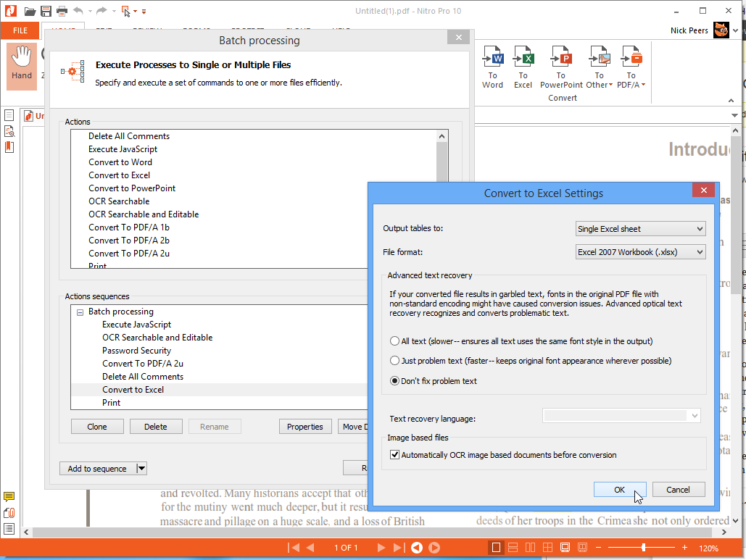Open File format dropdown
Viewport: 746px width, 560px height.
pyautogui.click(x=640, y=252)
